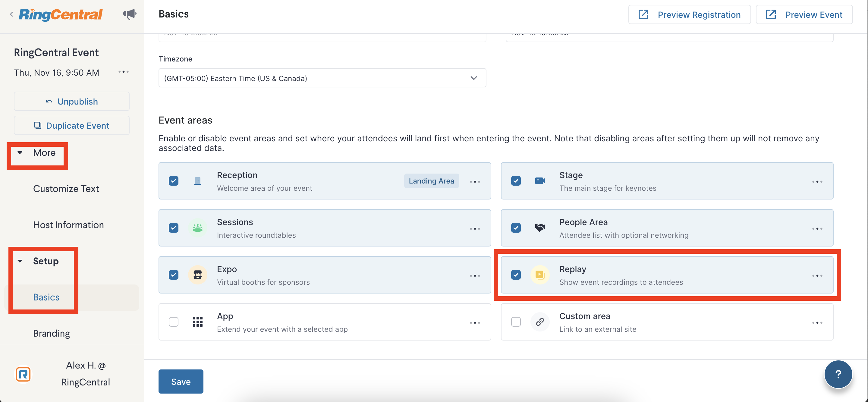Open Custom area more options ellipsis
The width and height of the screenshot is (868, 402).
point(817,323)
